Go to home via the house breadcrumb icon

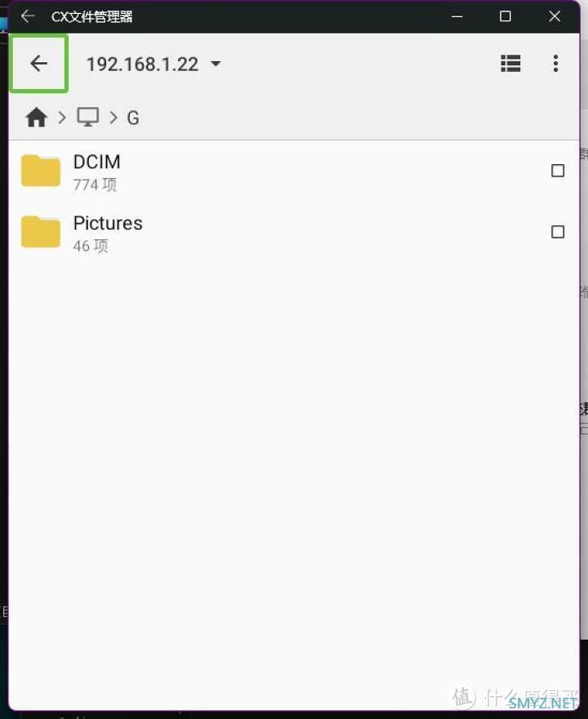pos(36,117)
